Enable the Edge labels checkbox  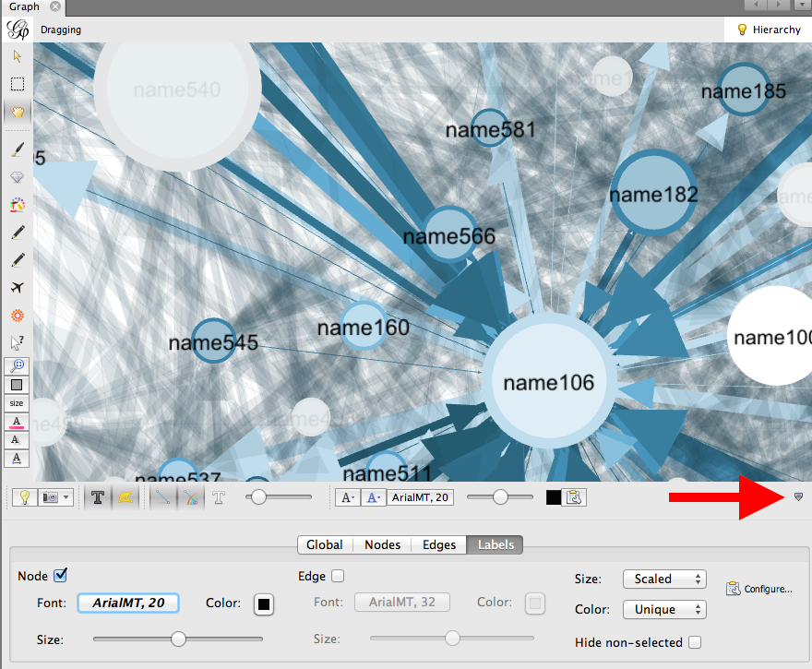point(338,576)
